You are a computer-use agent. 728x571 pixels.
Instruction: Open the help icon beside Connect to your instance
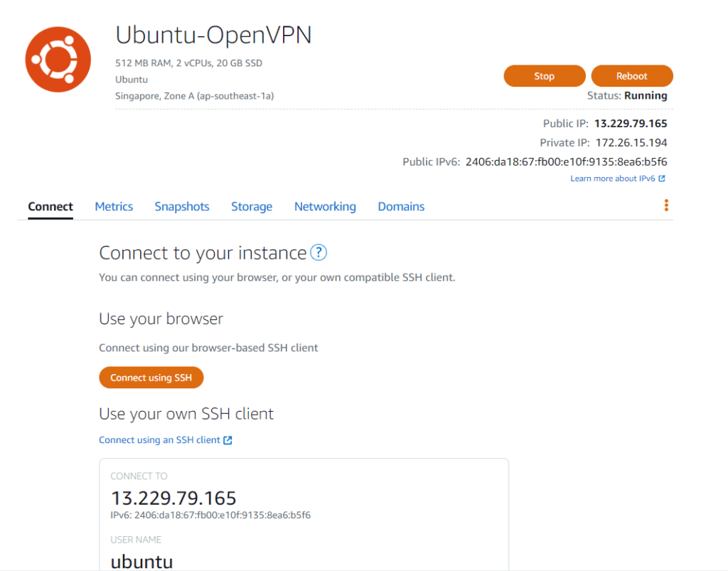click(x=319, y=252)
